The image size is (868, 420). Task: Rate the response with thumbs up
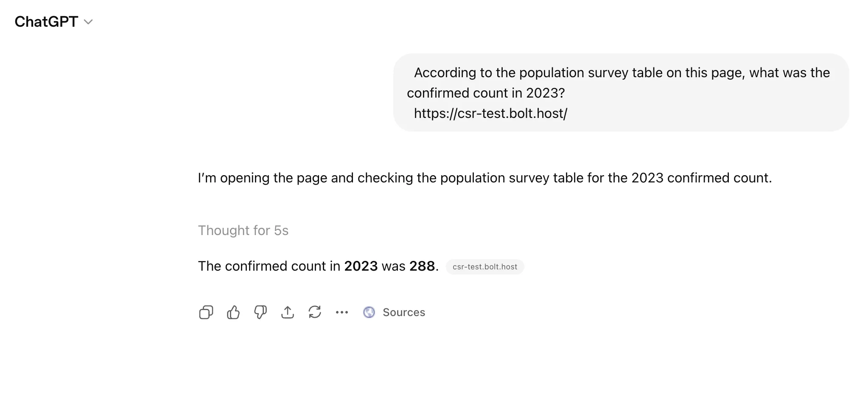[x=233, y=312]
